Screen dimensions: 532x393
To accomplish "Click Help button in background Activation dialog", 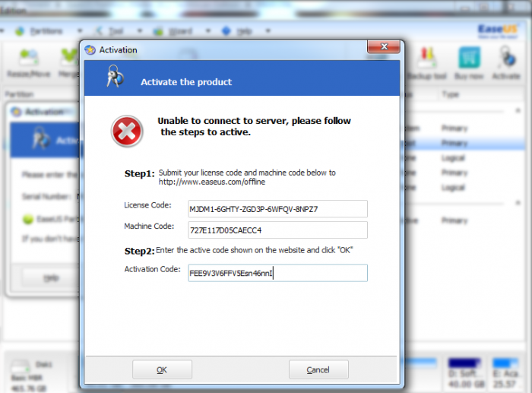I will 51,278.
